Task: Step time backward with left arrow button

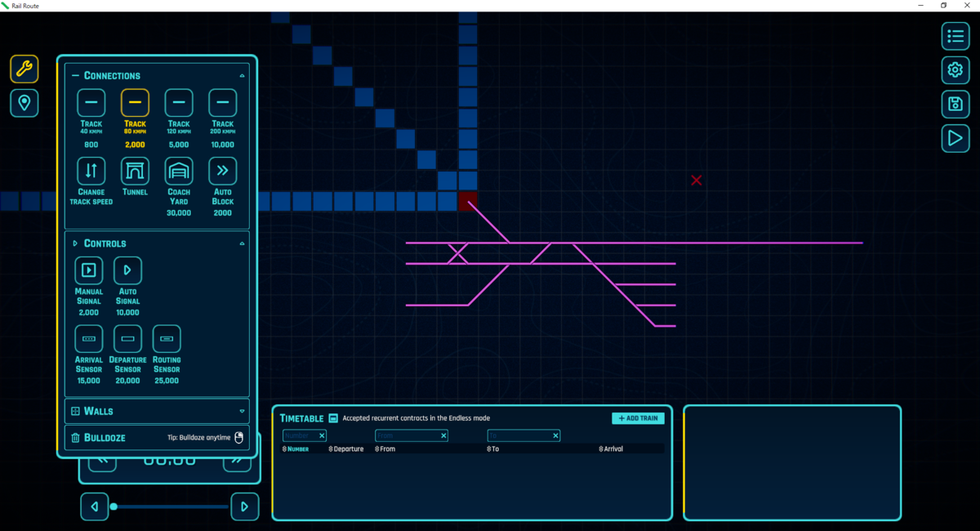Action: (94, 506)
